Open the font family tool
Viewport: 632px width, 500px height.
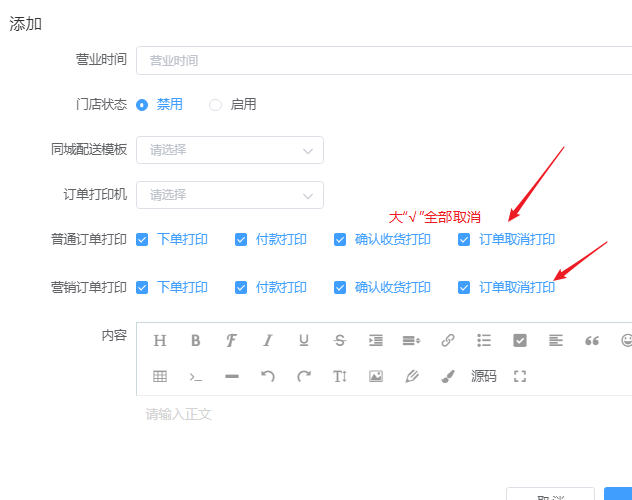(231, 341)
